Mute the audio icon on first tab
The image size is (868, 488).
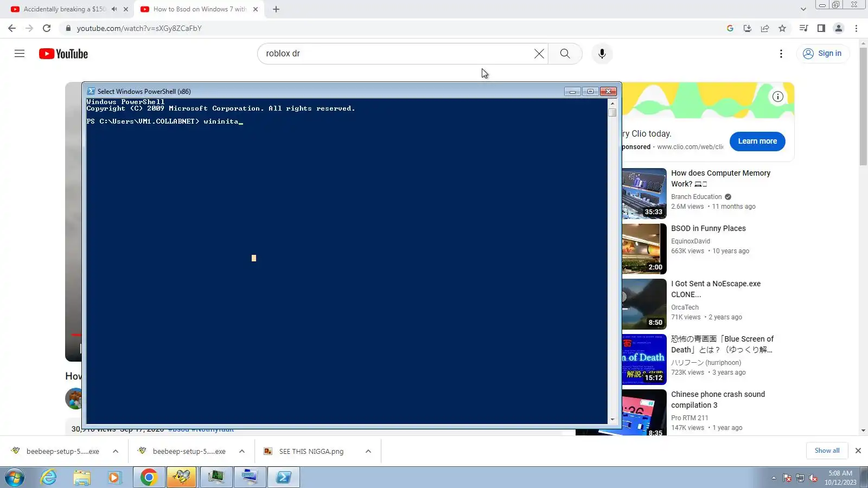point(114,9)
